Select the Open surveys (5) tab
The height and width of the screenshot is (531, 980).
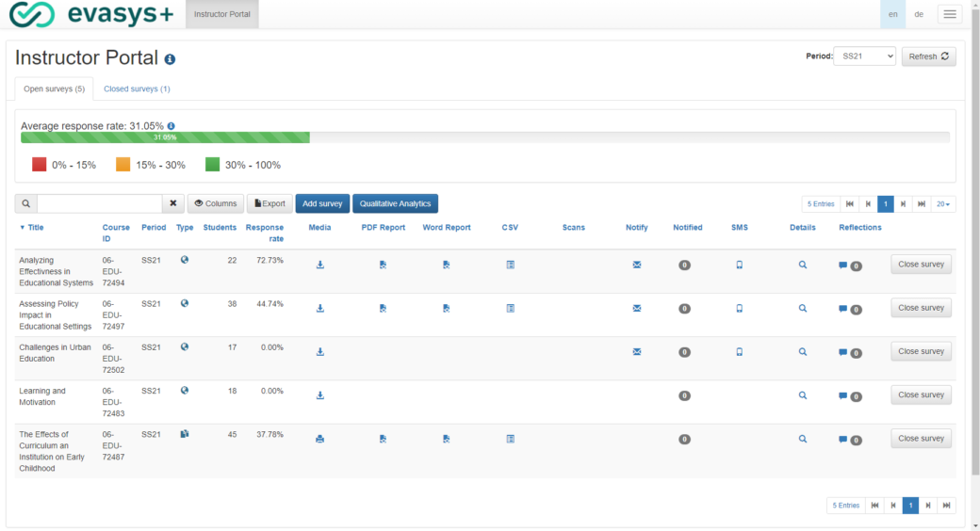[x=54, y=88]
